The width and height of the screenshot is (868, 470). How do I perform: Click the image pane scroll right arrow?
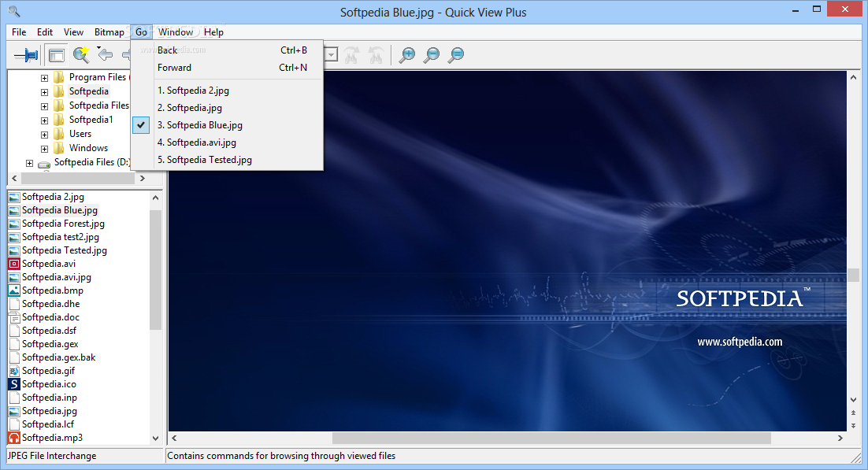[840, 438]
